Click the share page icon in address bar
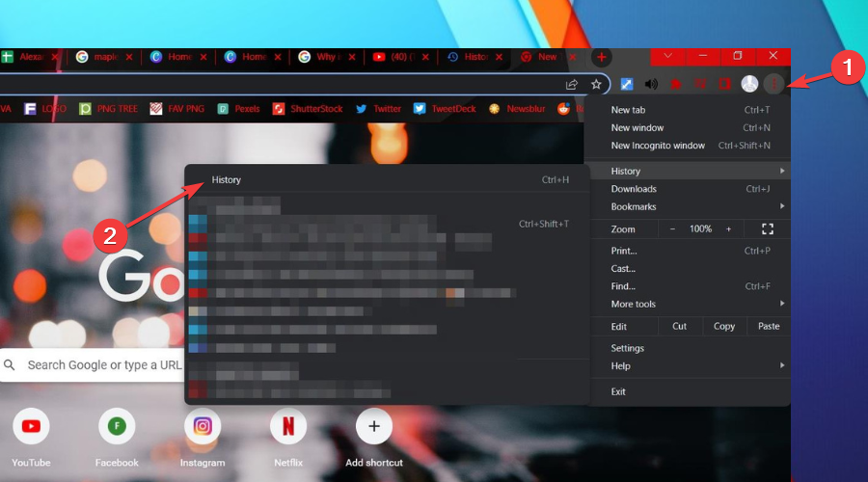The width and height of the screenshot is (868, 482). 572,84
